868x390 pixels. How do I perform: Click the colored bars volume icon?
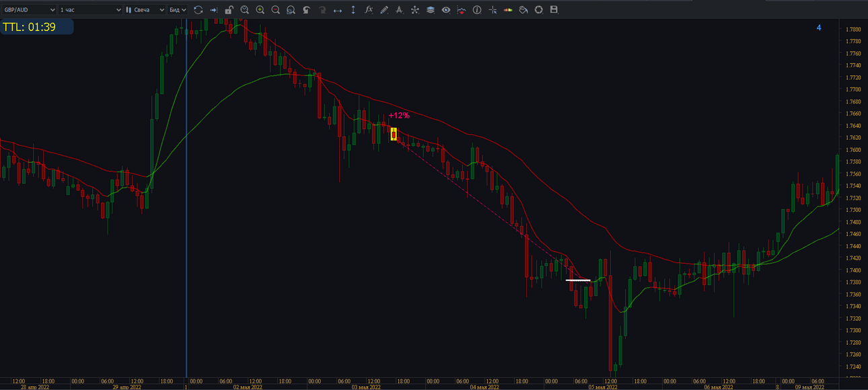[508, 10]
